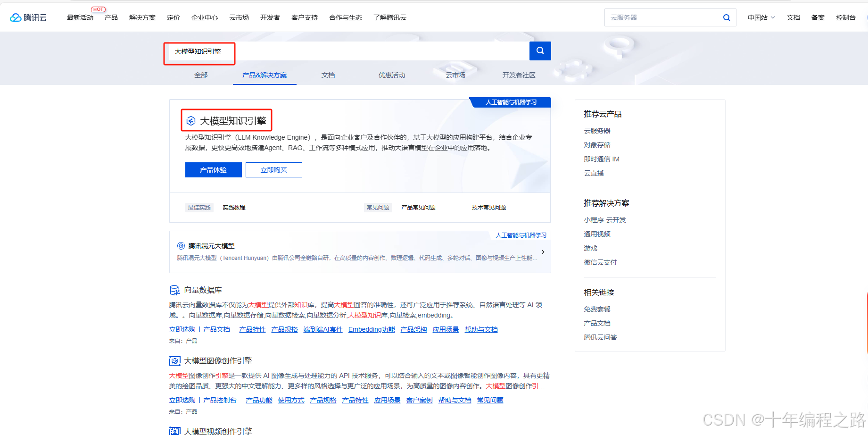The width and height of the screenshot is (868, 435).
Task: Open recommended product 云直播
Action: point(594,173)
